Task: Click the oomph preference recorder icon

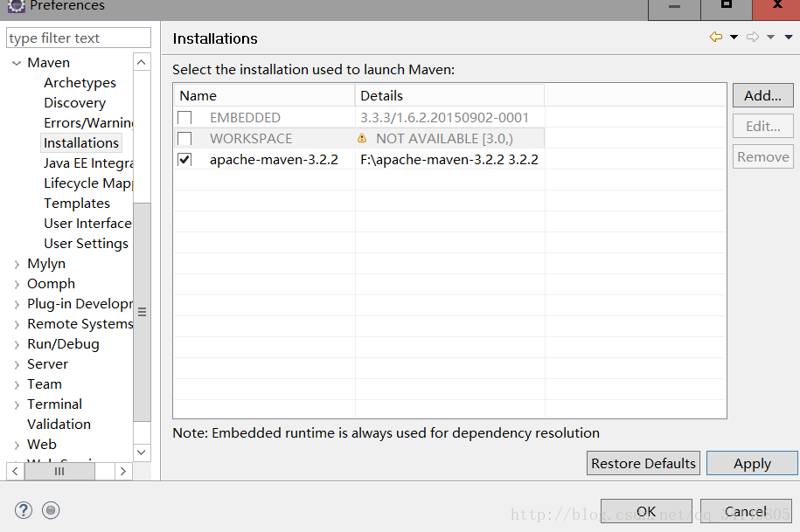Action: [51, 510]
